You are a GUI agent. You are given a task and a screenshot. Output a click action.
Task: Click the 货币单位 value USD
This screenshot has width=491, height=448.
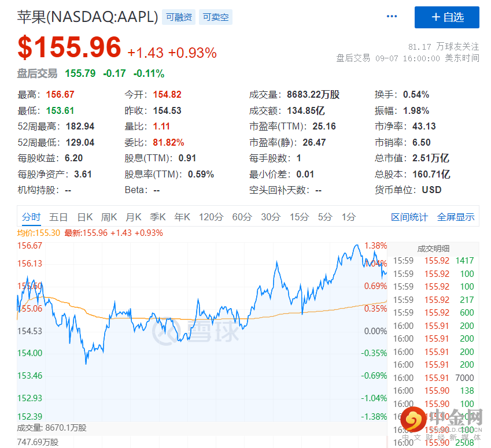click(x=432, y=190)
